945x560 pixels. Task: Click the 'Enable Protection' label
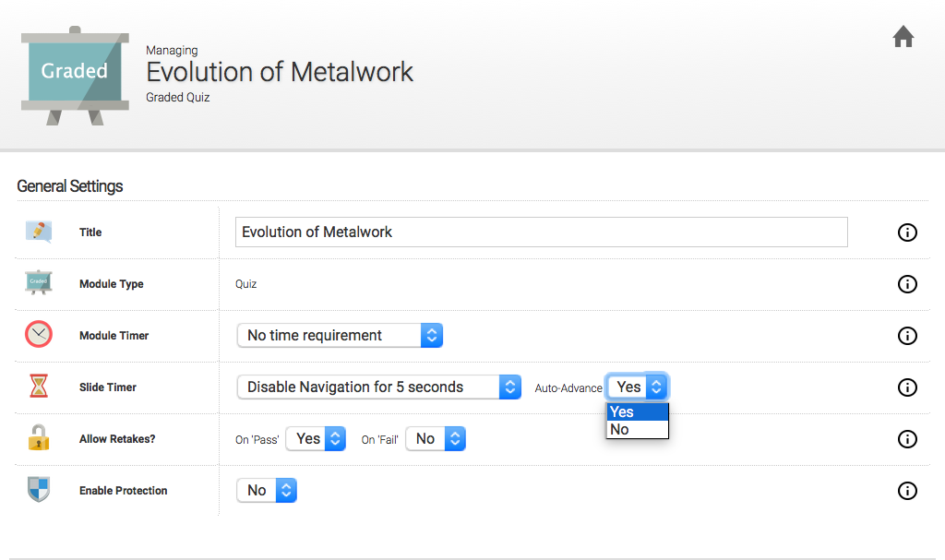point(124,491)
